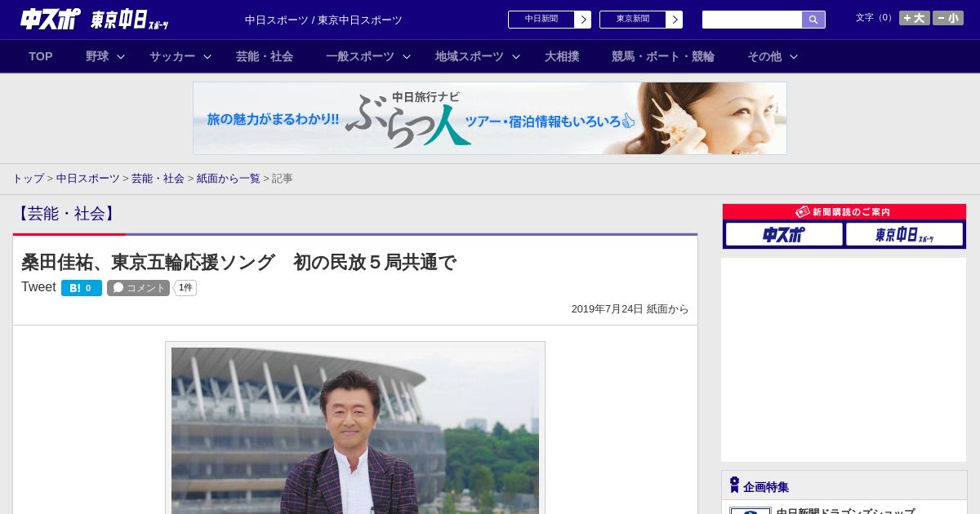Click the 1件 comment count

(185, 288)
